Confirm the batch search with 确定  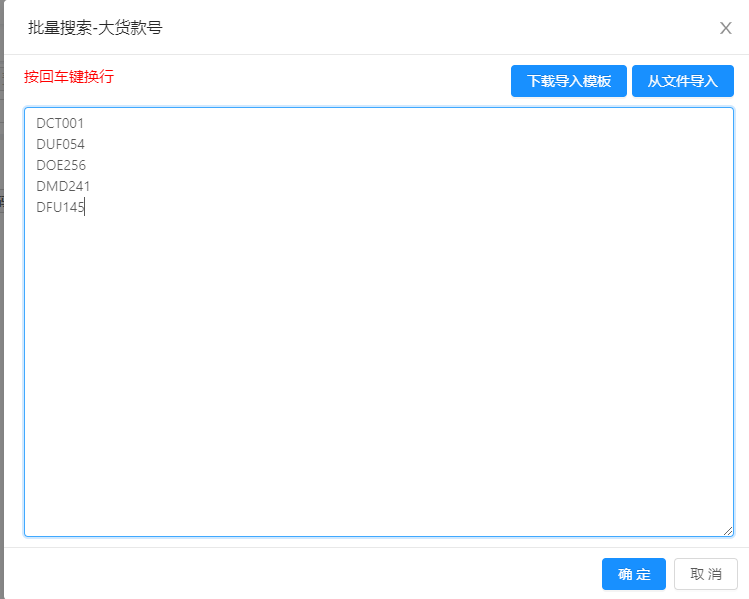click(634, 574)
